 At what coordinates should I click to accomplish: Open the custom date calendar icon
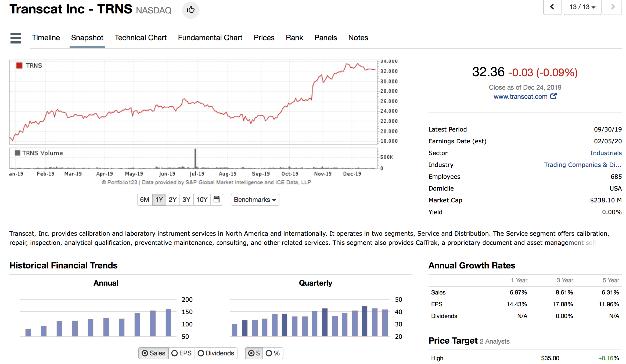coord(216,199)
